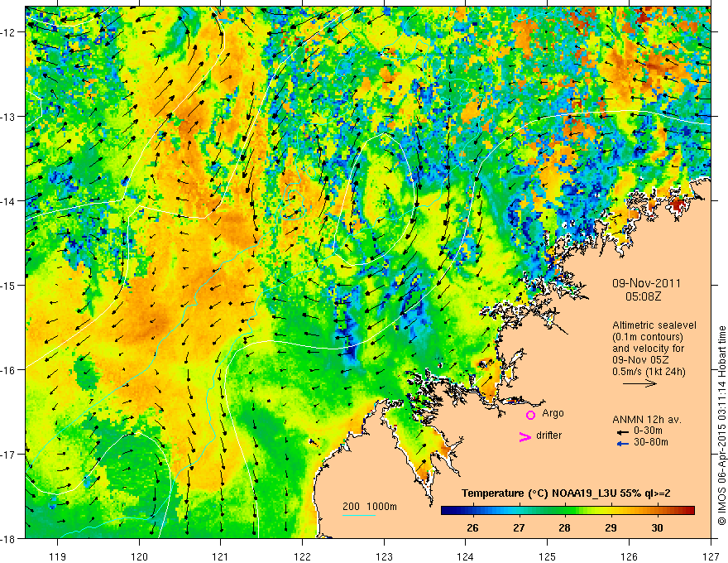Click the 0-30m depth label
Viewport: 728px width, 563px height.
(648, 431)
